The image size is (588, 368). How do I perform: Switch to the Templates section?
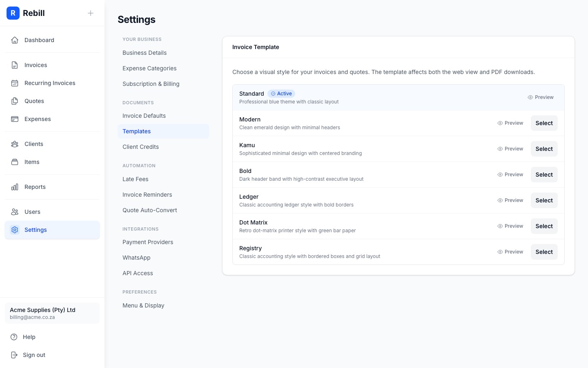136,131
